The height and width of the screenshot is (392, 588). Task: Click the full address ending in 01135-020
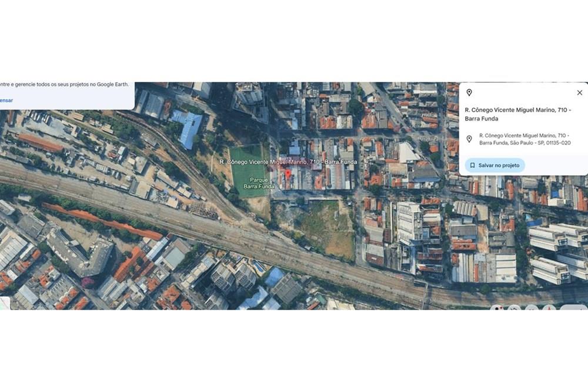click(x=525, y=139)
